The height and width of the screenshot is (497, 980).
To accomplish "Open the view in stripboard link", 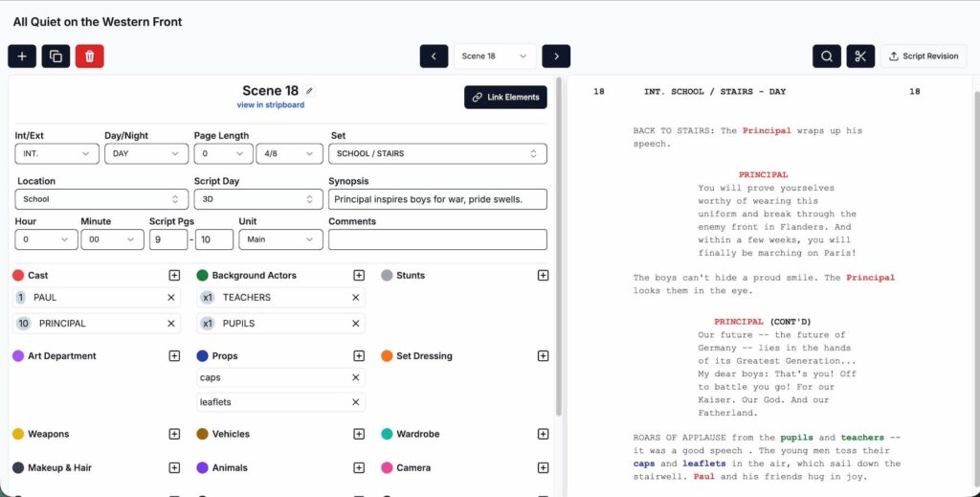I will pos(271,105).
